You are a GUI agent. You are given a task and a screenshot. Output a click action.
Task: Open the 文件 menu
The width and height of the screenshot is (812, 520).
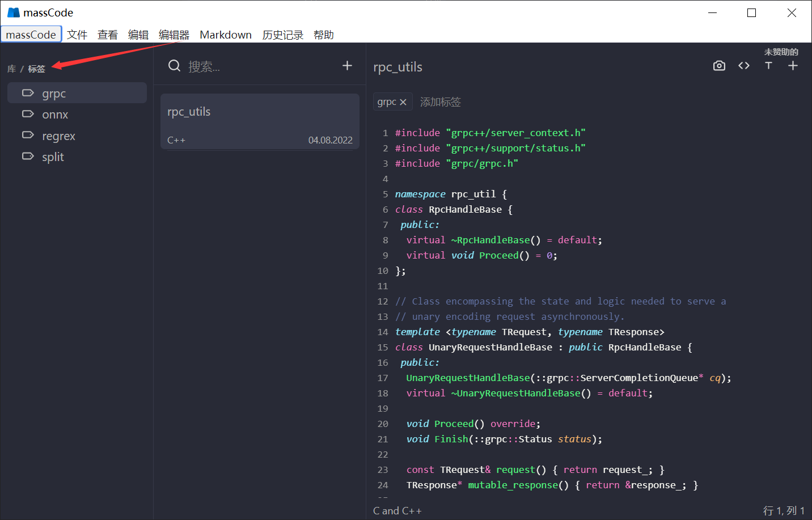pos(77,35)
